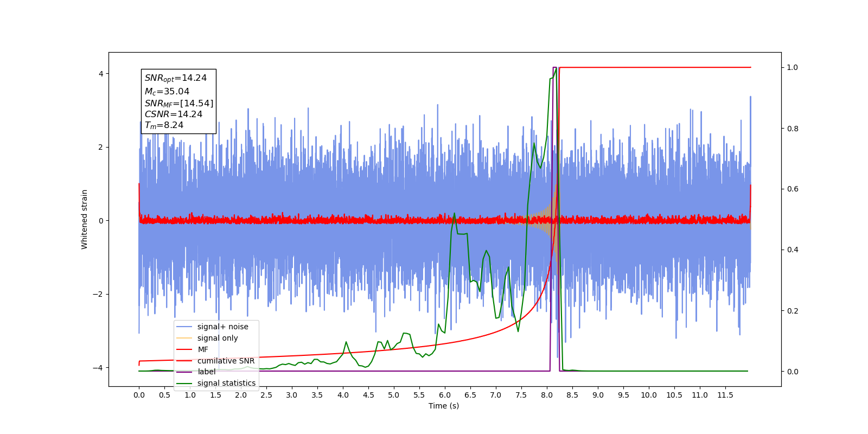Click the 'MF' legend label
868x434 pixels.
pyautogui.click(x=203, y=349)
